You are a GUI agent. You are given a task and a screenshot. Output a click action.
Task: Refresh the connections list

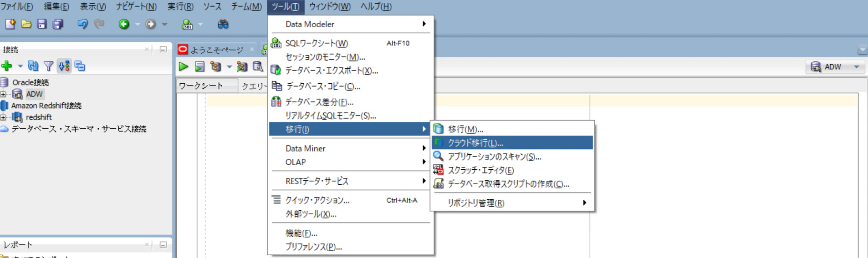(x=33, y=66)
